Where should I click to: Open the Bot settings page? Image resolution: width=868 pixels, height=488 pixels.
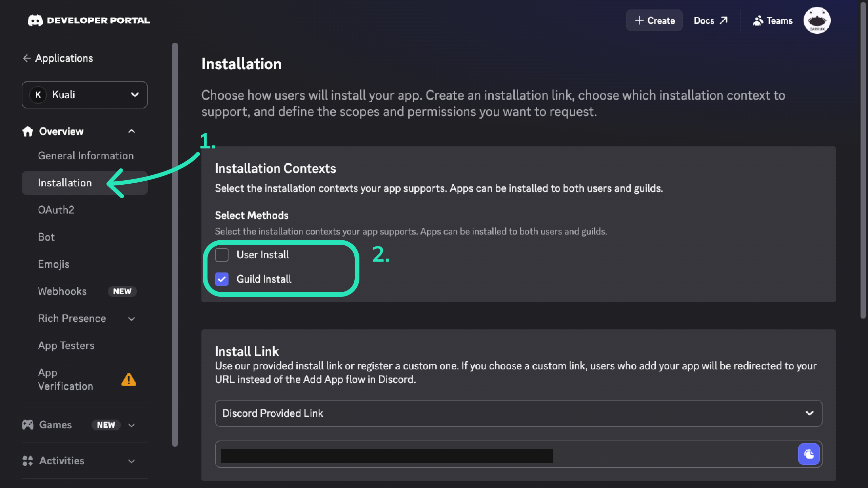46,237
